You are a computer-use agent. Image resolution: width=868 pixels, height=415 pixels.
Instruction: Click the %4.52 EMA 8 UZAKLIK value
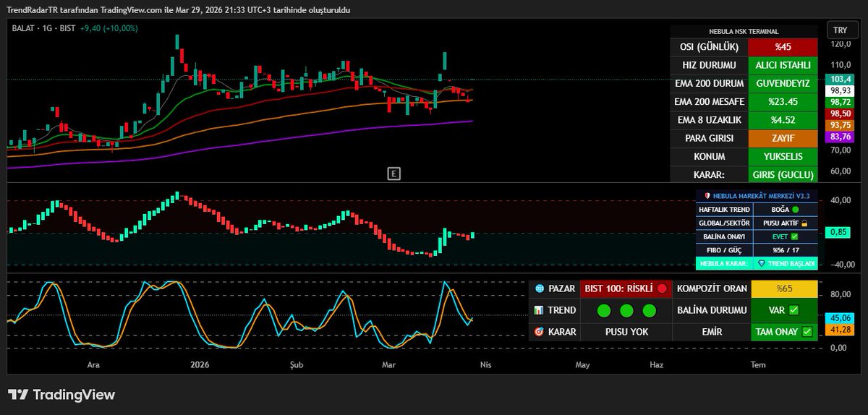coord(783,120)
